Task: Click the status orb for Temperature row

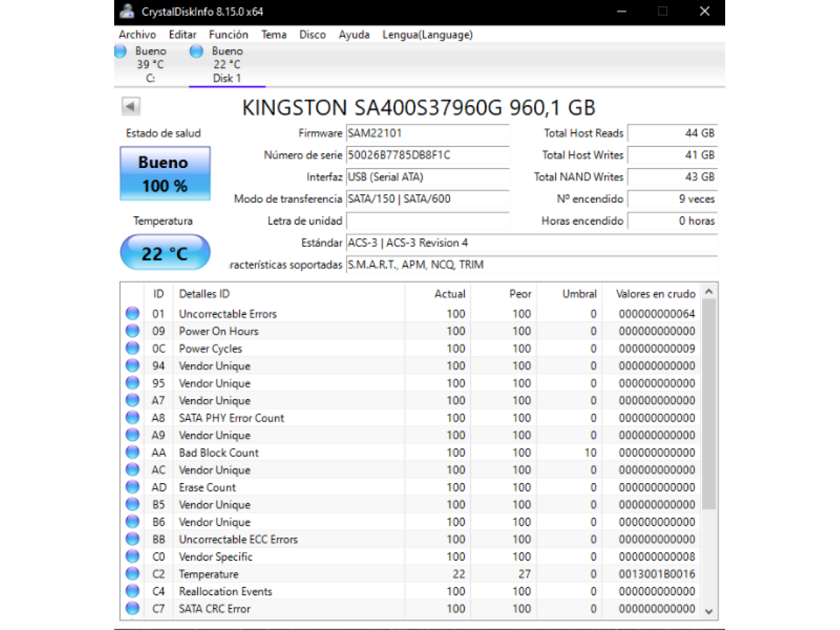Action: click(x=133, y=574)
